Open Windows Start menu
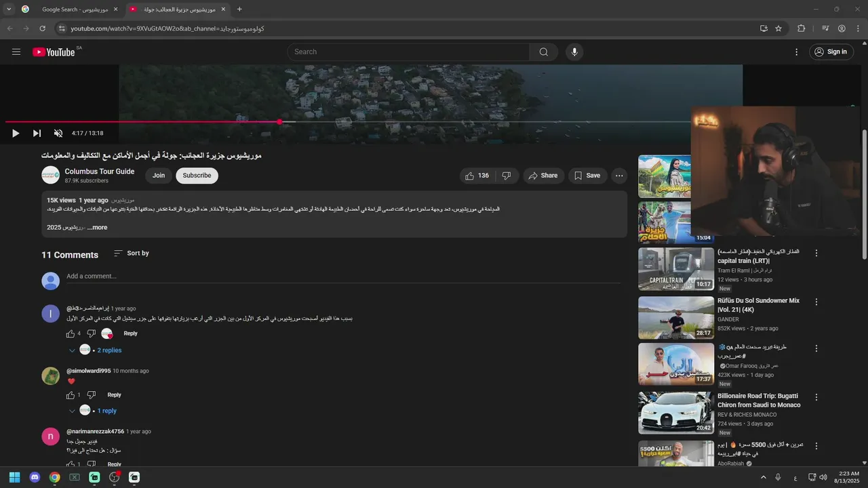Viewport: 868px width, 488px height. (x=14, y=477)
